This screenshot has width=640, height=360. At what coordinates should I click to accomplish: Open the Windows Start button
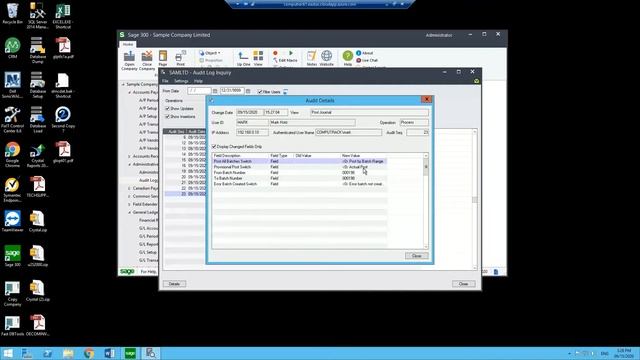8,353
